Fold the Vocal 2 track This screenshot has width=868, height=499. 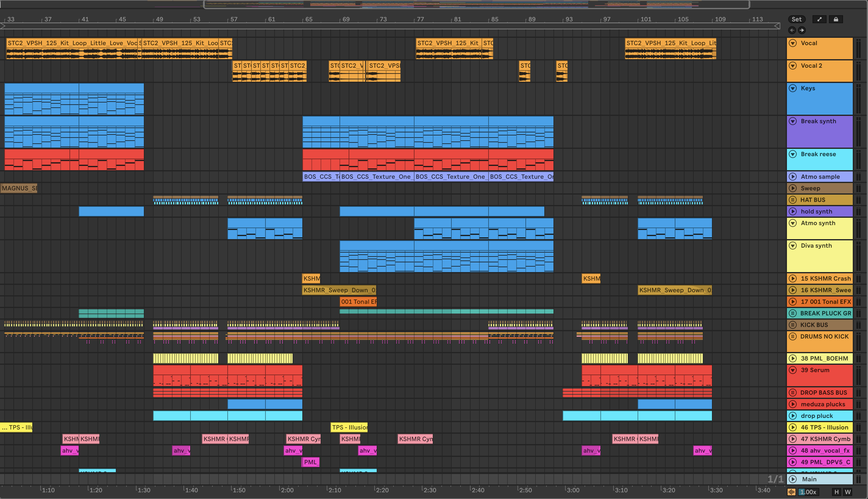click(x=793, y=66)
